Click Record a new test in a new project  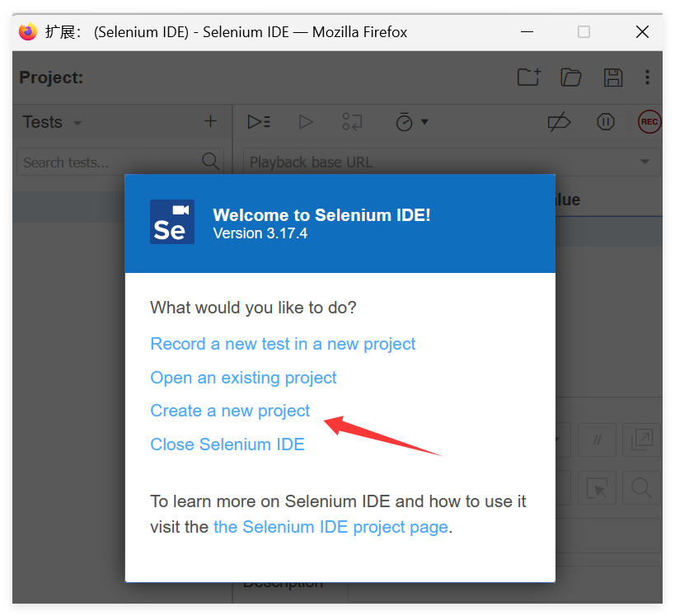[283, 344]
